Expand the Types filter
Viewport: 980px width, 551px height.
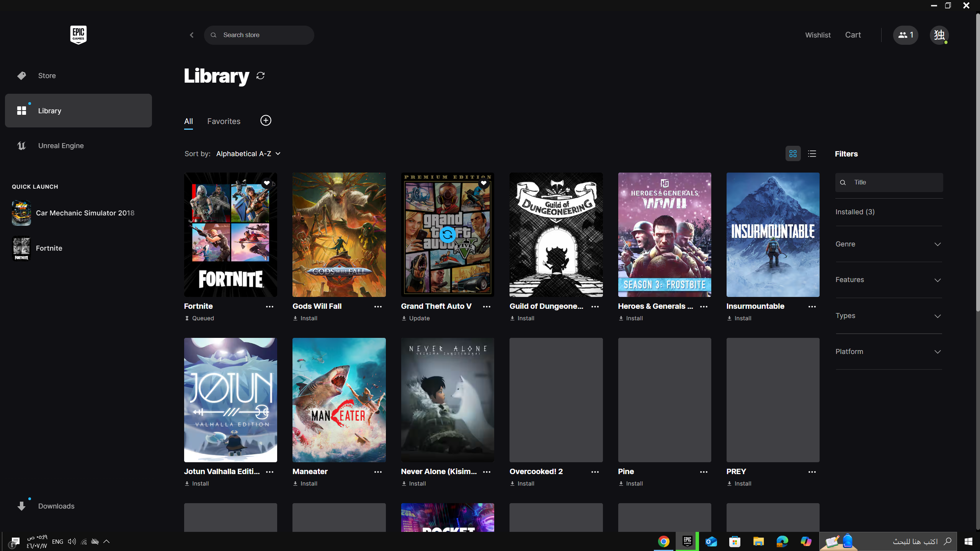889,316
